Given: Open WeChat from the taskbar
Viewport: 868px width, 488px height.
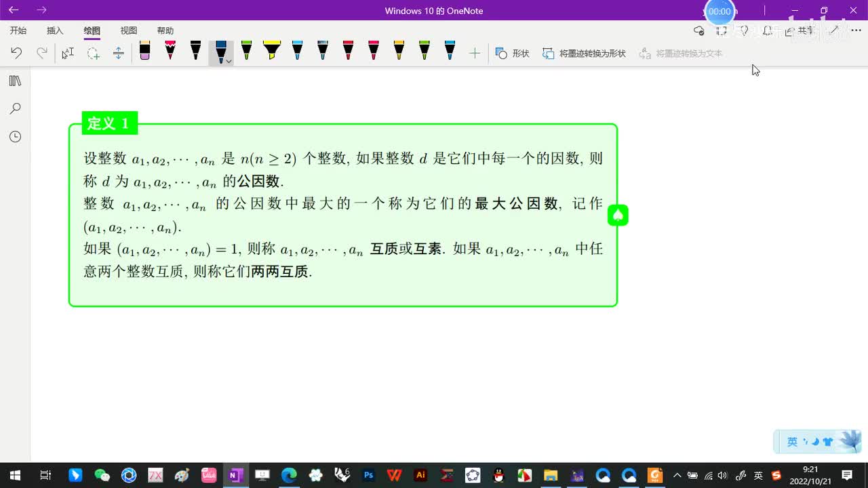Looking at the screenshot, I should pyautogui.click(x=102, y=475).
